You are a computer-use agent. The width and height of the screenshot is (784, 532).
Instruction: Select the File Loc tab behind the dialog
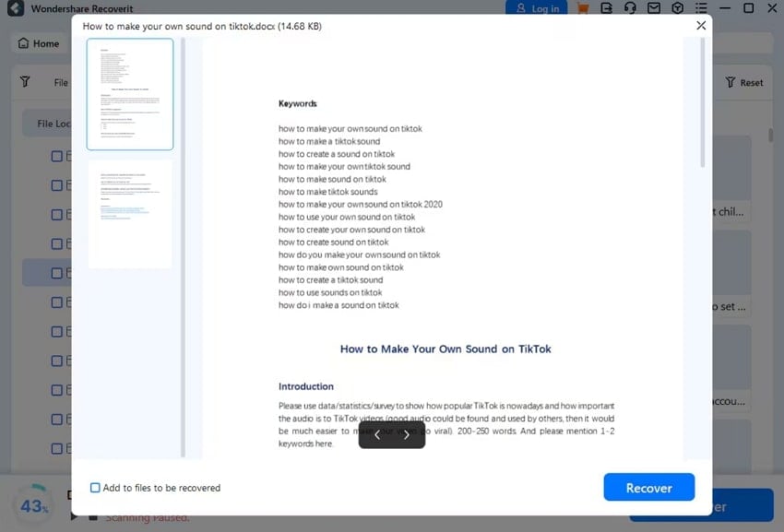coord(47,124)
